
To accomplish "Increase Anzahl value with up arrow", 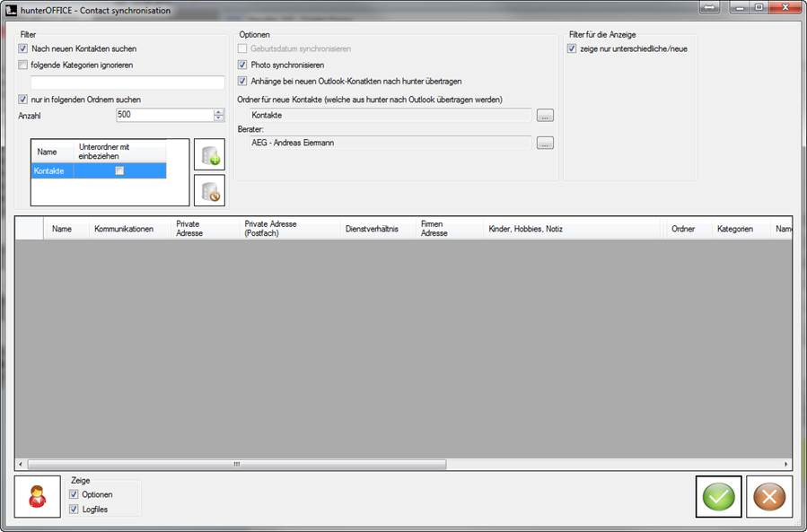I will coord(218,112).
